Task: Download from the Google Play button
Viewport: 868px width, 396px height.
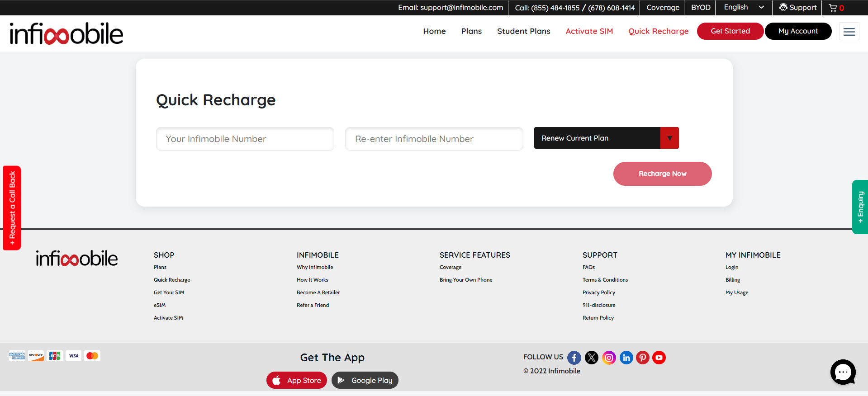Action: point(365,380)
